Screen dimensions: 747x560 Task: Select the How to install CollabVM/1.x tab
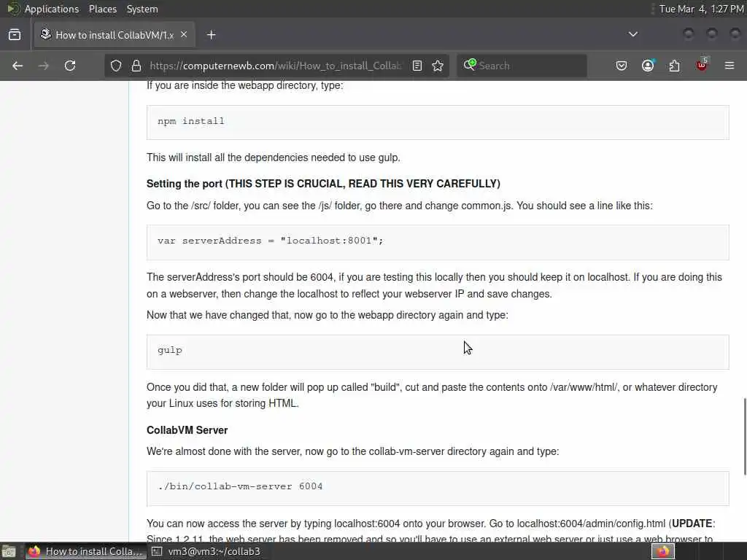115,35
